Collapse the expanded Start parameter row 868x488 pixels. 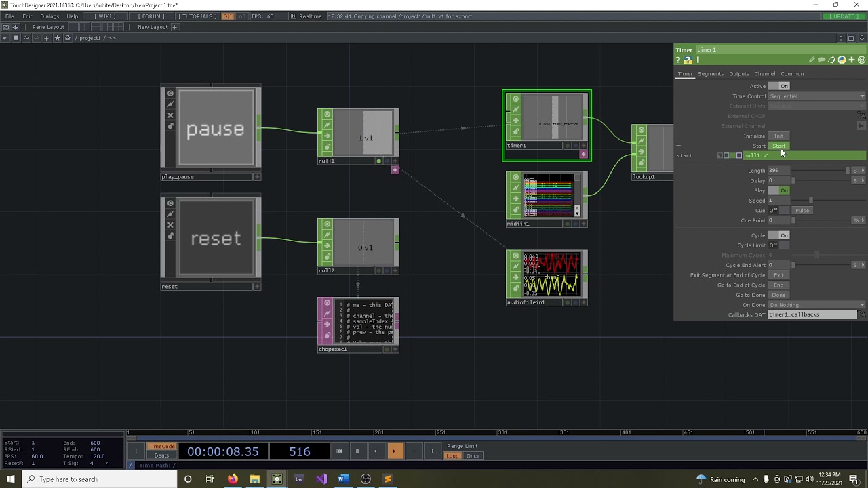coord(679,146)
